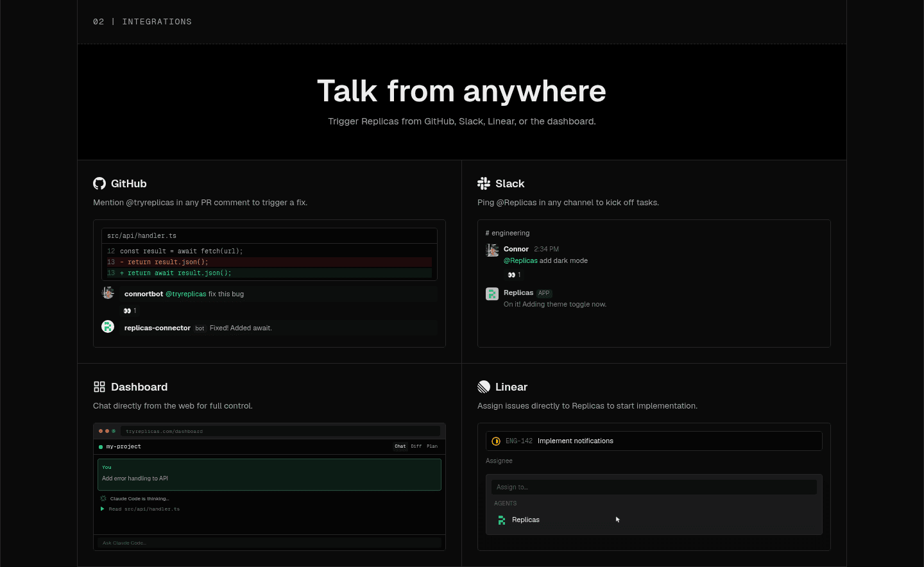The width and height of the screenshot is (924, 567).
Task: Click the APP badge next to Replicas
Action: coord(544,293)
